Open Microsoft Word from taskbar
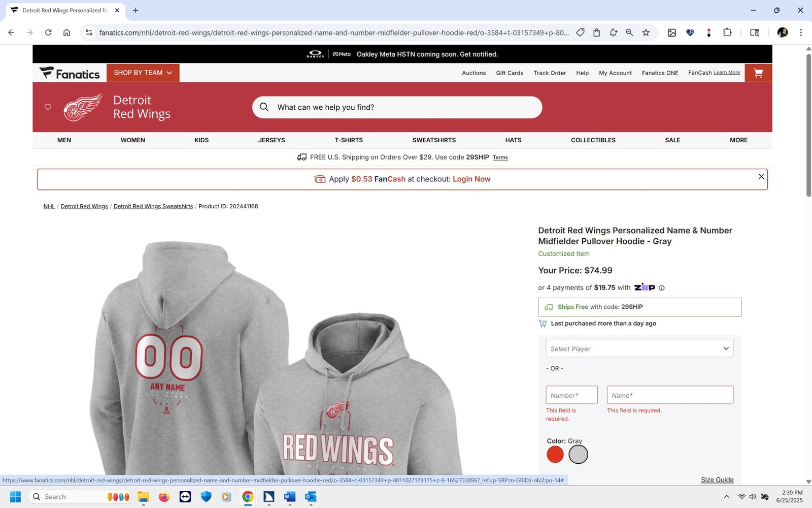 click(290, 496)
